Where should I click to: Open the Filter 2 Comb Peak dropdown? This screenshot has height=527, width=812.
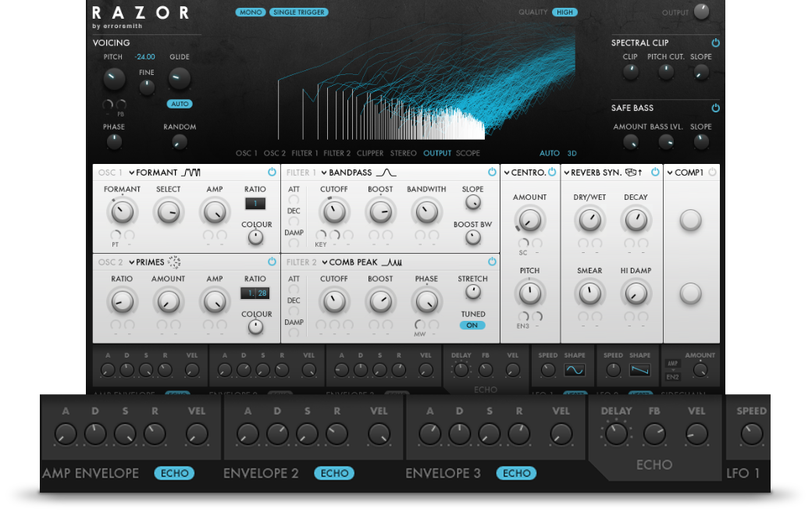pos(350,262)
